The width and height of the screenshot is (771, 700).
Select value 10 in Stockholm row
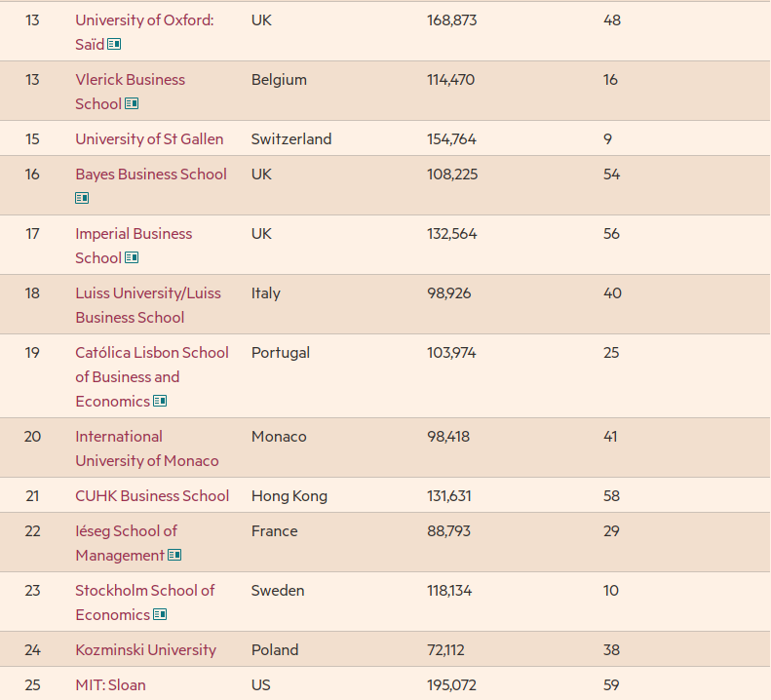[x=611, y=590]
